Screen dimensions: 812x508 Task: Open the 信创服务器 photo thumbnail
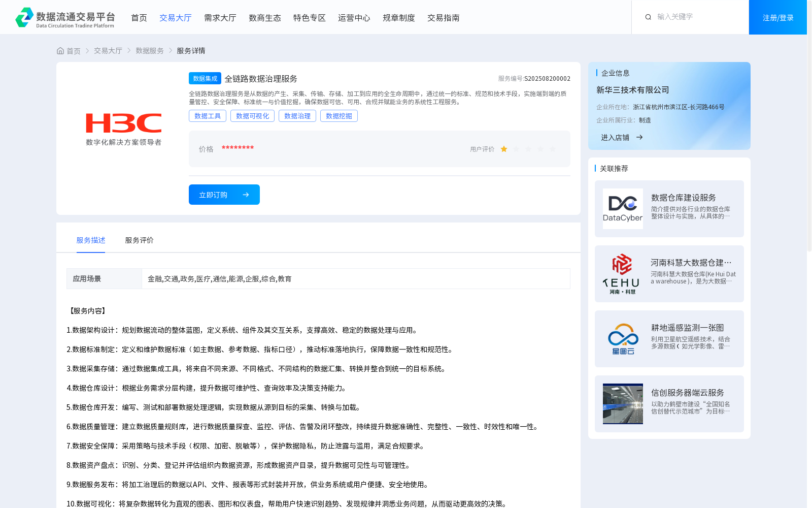coord(623,404)
